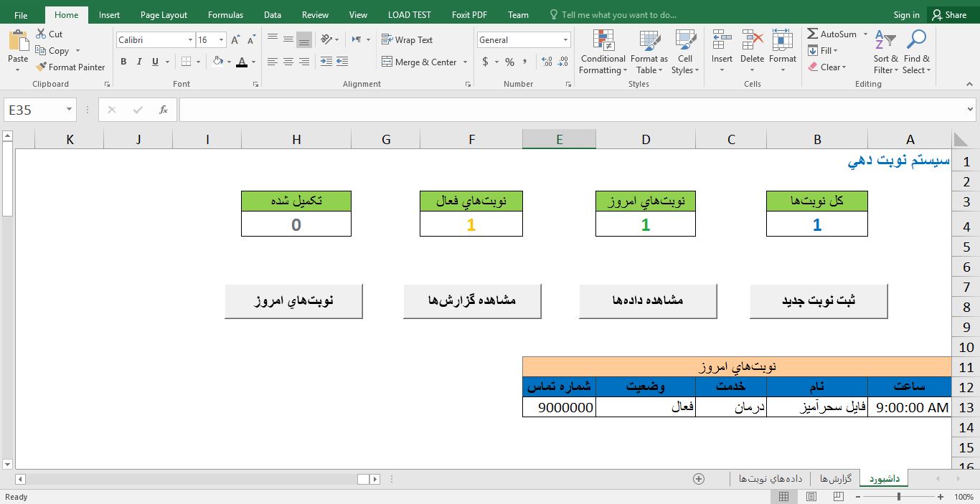Click the Find & Select magnifier
980x504 pixels.
click(x=916, y=41)
